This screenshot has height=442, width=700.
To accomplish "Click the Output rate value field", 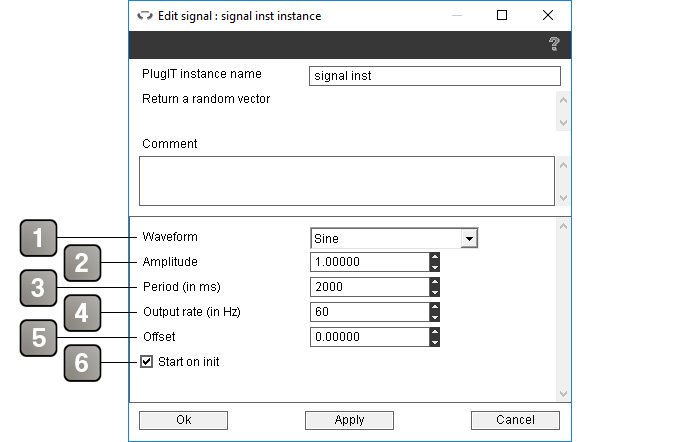I will click(x=370, y=312).
